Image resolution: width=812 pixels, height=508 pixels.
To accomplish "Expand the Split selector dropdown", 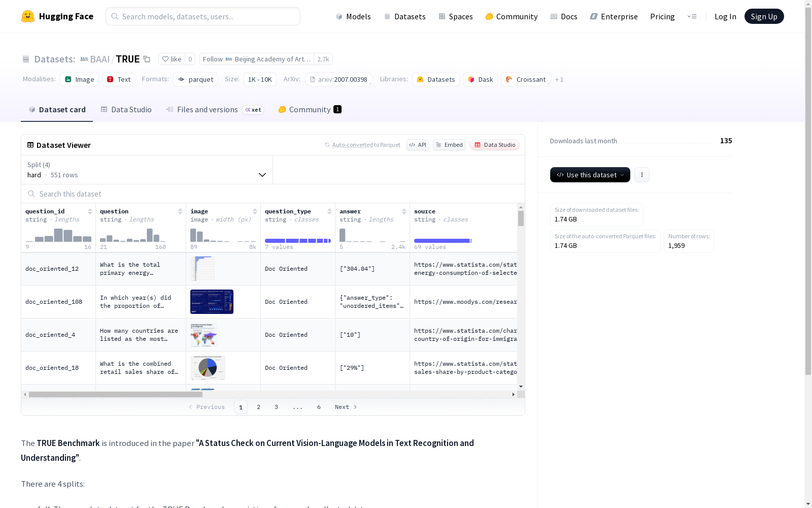I will click(x=147, y=170).
